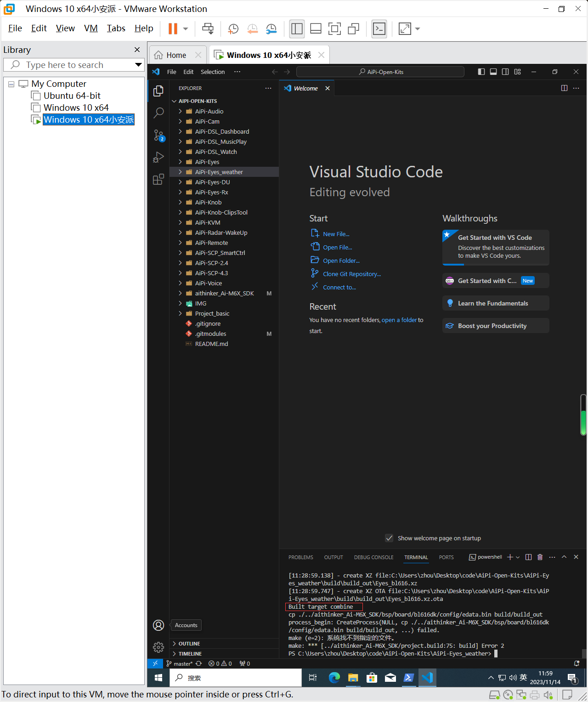Open the Source Control view

click(x=158, y=135)
